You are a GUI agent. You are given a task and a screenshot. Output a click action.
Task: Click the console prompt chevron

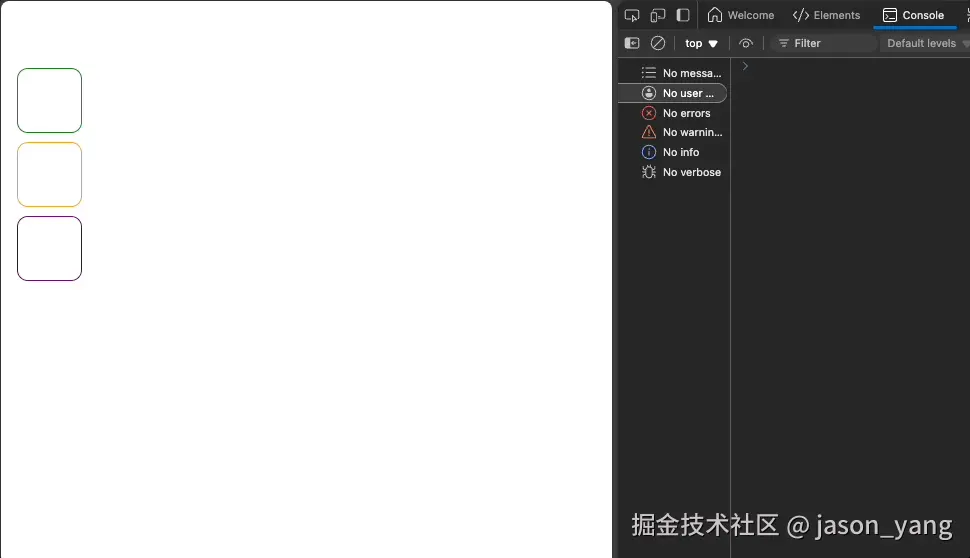(x=745, y=66)
